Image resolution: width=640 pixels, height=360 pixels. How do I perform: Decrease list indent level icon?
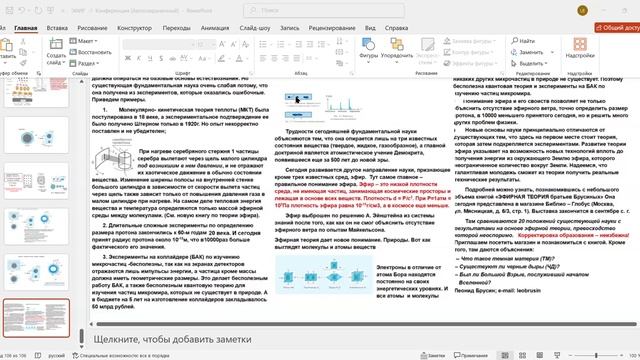click(299, 44)
